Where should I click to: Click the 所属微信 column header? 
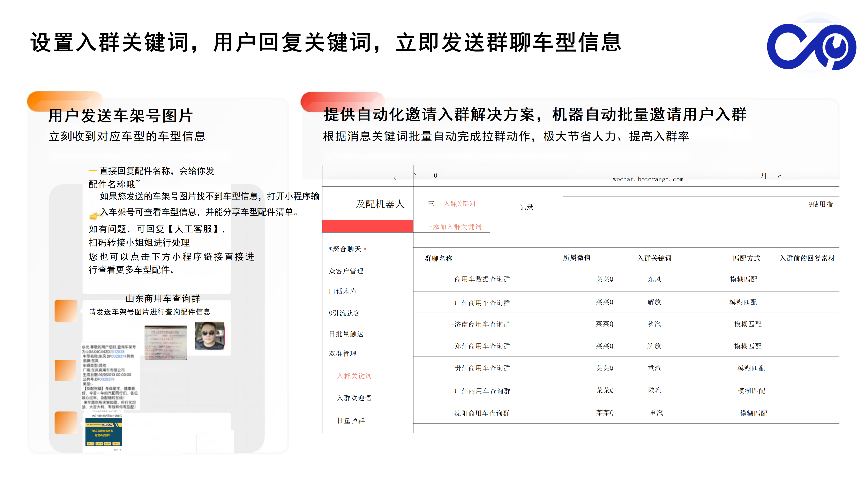577,258
